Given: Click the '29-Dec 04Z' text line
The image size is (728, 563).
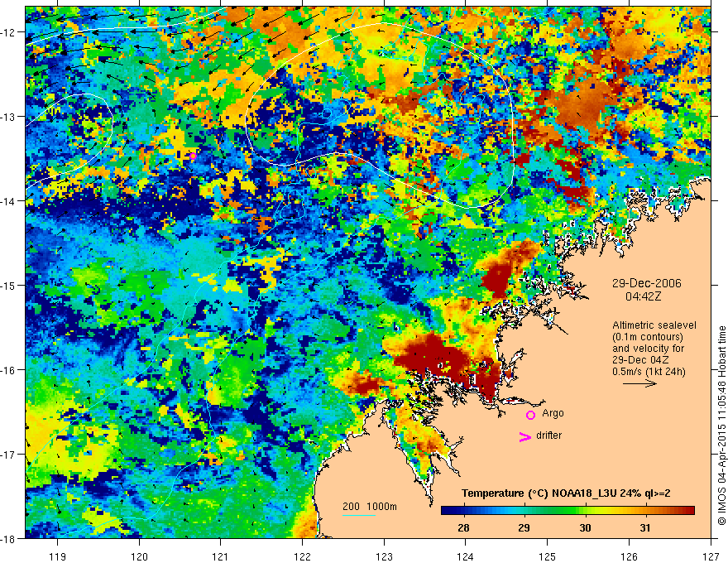Looking at the screenshot, I should [639, 360].
